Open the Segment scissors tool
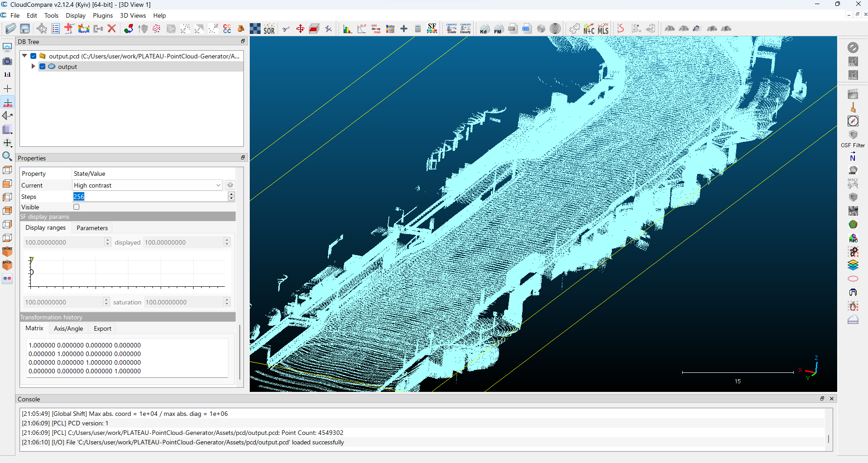The height and width of the screenshot is (463, 868). pos(286,29)
